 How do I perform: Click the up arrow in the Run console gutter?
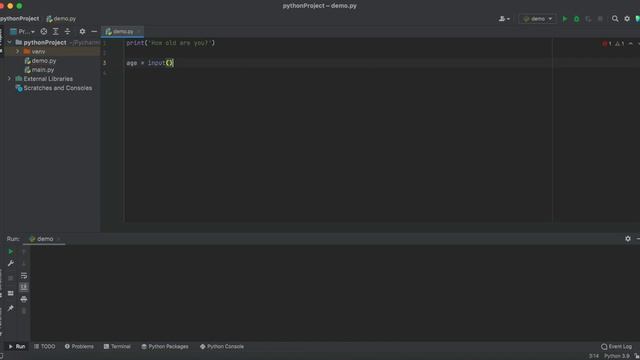[24, 252]
